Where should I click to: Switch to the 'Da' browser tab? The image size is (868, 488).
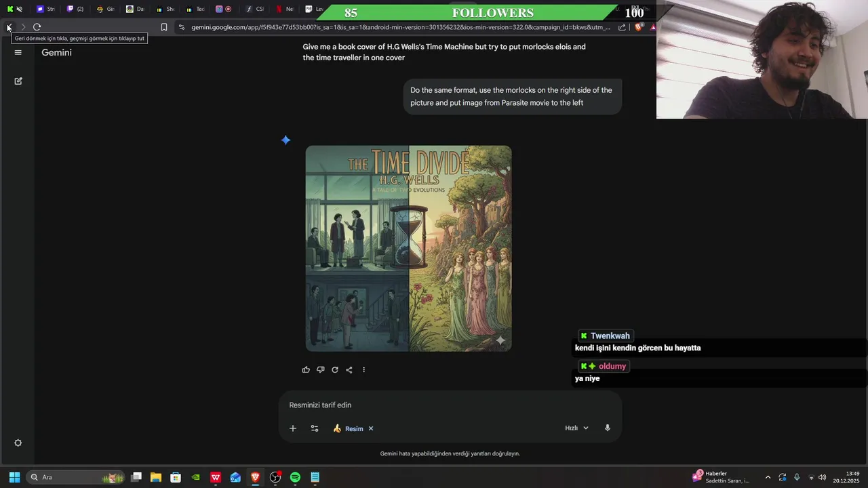click(135, 9)
